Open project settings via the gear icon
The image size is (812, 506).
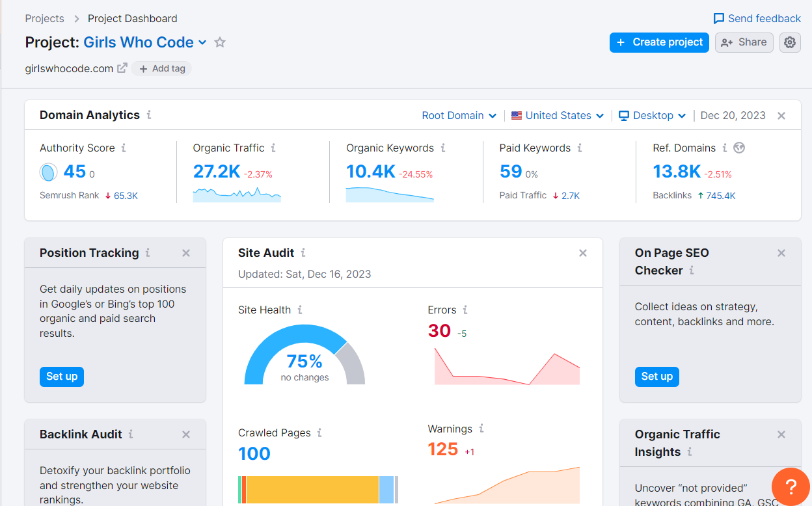pyautogui.click(x=790, y=42)
